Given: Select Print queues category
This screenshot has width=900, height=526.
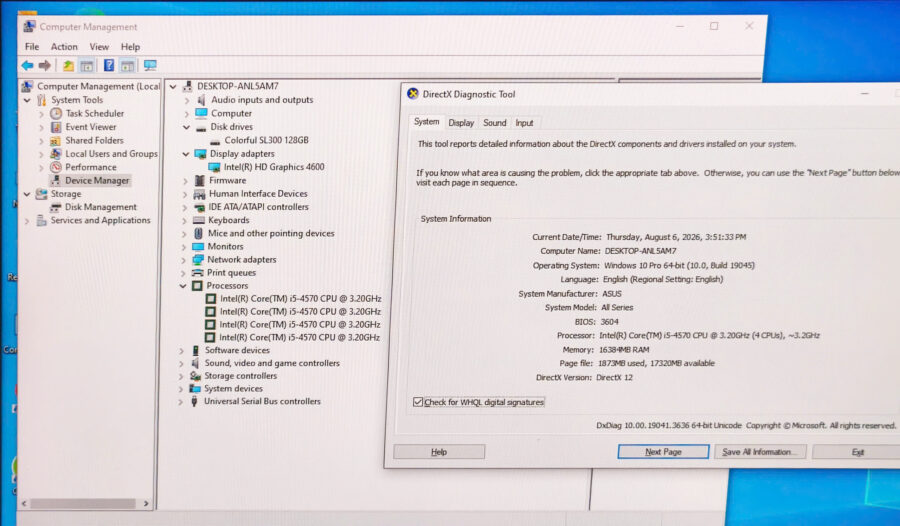Looking at the screenshot, I should click(x=231, y=273).
